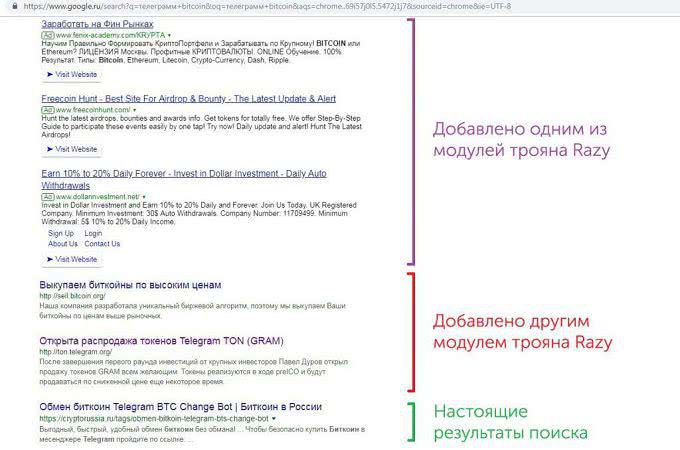Screen dimensions: 680x450
Task: Click the http://ton.telegram.org/ URL
Action: pyautogui.click(x=75, y=352)
